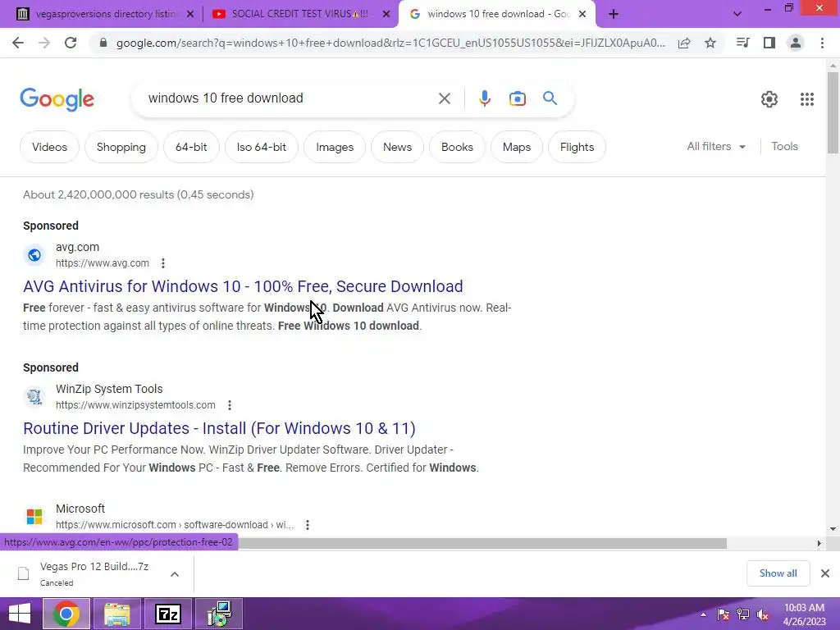The height and width of the screenshot is (630, 840).
Task: Click the winzipsystemtools.com ad URL
Action: tap(135, 405)
